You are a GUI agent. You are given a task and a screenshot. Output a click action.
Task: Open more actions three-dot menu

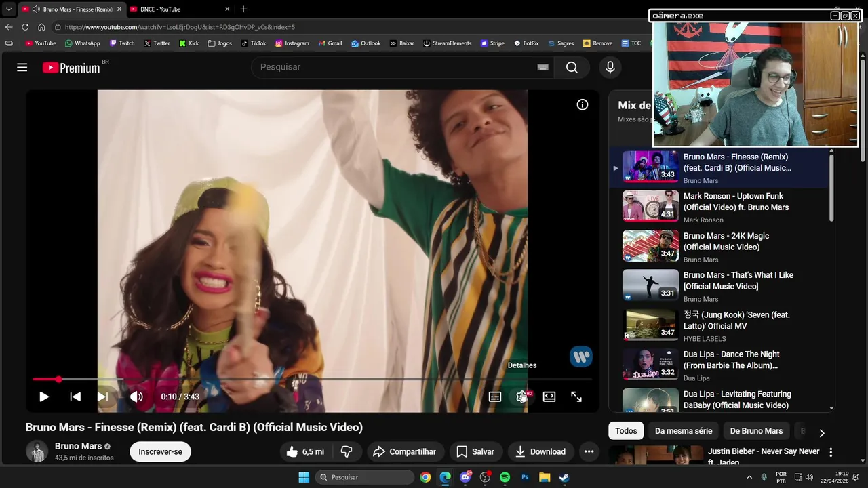click(589, 451)
